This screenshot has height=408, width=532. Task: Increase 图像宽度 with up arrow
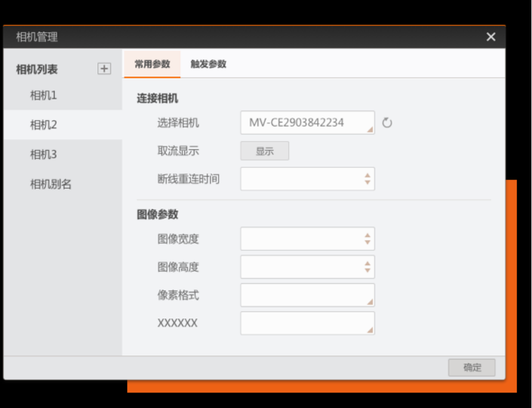click(x=367, y=235)
